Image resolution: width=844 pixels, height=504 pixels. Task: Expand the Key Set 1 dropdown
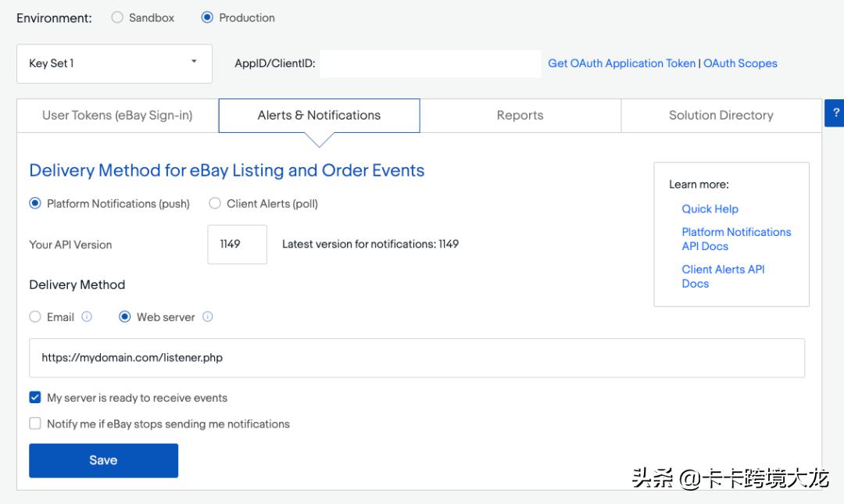[114, 63]
